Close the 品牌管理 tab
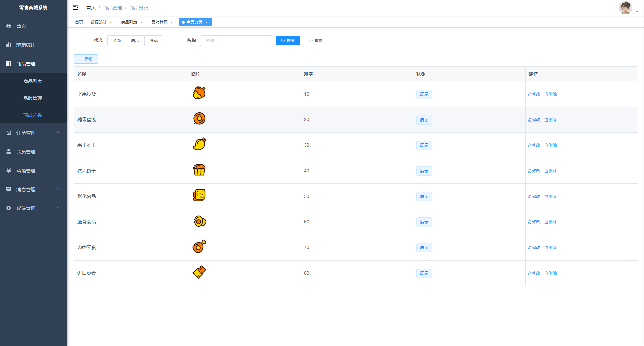644x346 pixels. pos(171,23)
